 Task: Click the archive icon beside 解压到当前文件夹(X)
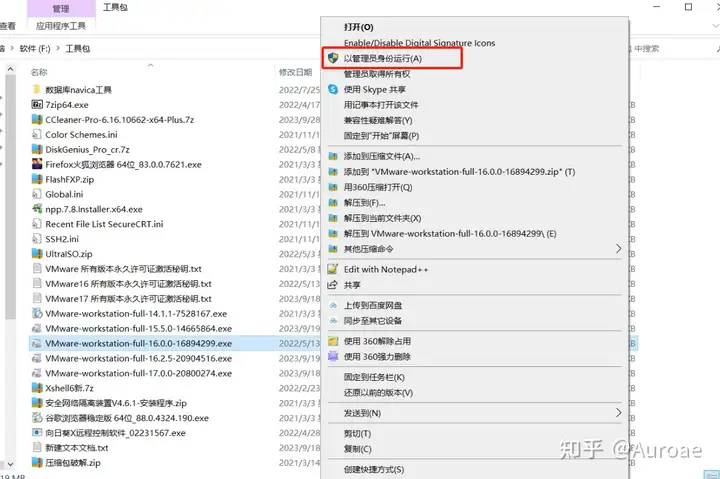tap(333, 218)
